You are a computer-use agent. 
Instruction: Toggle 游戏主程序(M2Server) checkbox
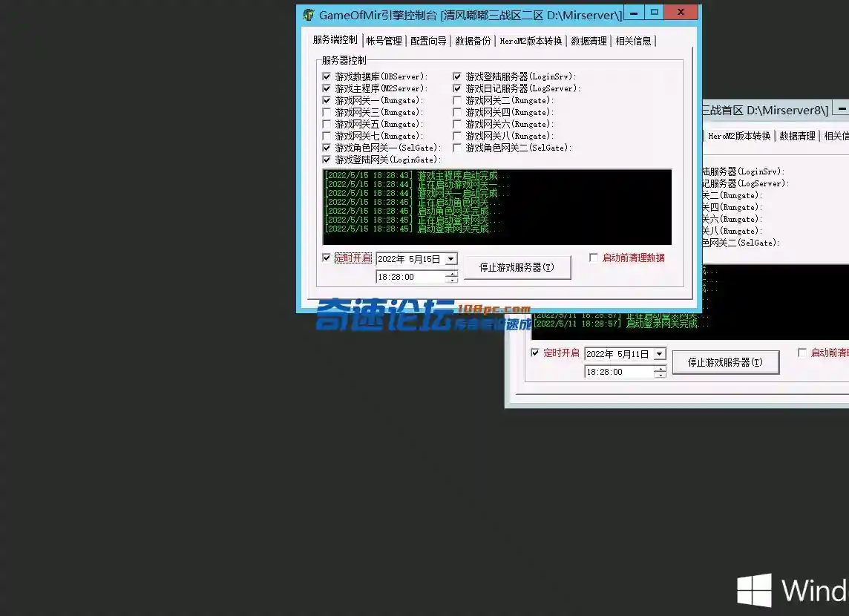point(327,88)
